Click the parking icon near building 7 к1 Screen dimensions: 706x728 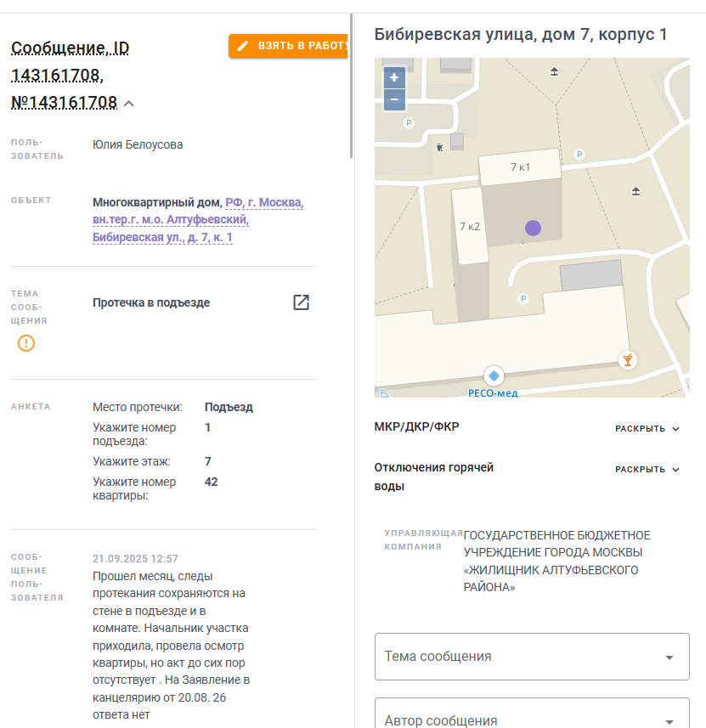click(579, 154)
